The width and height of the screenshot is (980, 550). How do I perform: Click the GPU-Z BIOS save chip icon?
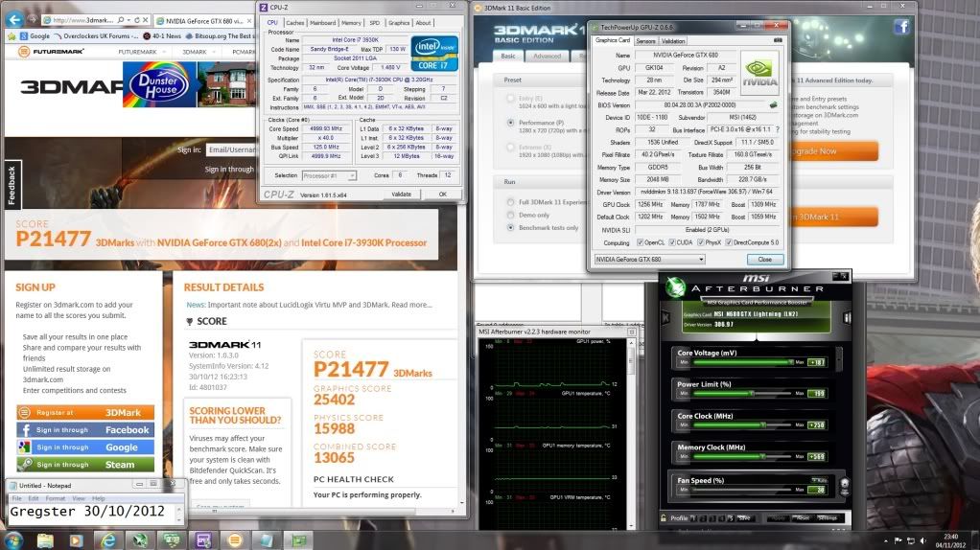[773, 104]
